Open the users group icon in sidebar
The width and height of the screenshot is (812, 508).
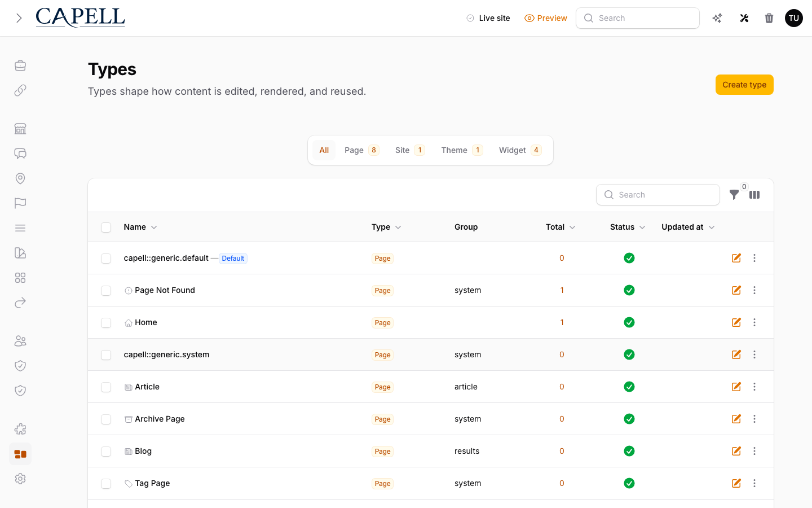coord(20,341)
